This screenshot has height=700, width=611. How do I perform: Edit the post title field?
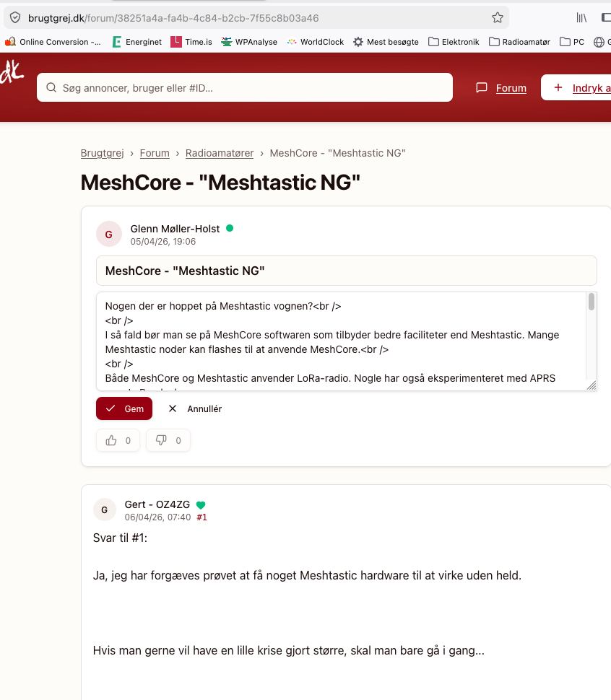point(347,271)
